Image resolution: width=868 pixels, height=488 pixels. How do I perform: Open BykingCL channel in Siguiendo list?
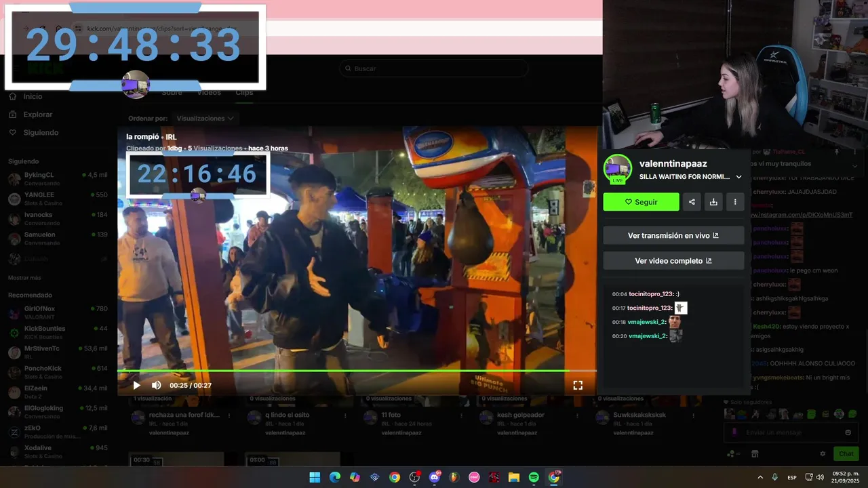tap(58, 179)
